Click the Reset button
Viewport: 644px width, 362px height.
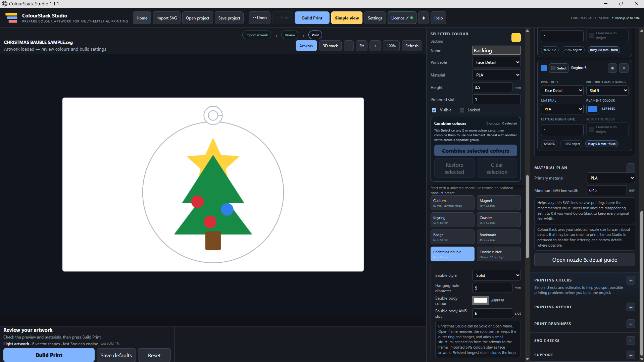[x=154, y=355]
